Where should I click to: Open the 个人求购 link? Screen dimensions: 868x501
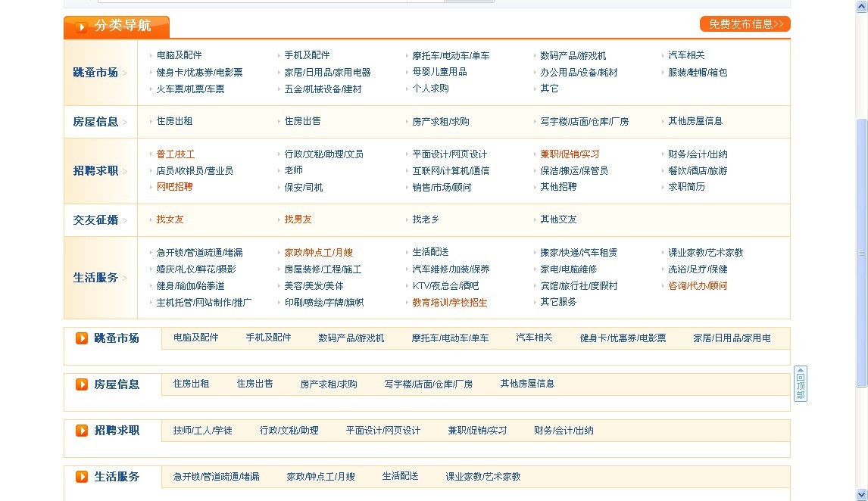[x=430, y=89]
